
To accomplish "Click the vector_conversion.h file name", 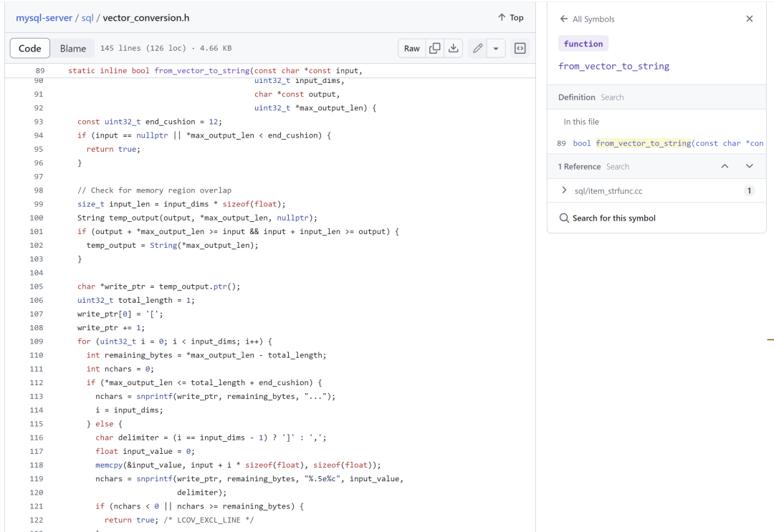I will (146, 18).
